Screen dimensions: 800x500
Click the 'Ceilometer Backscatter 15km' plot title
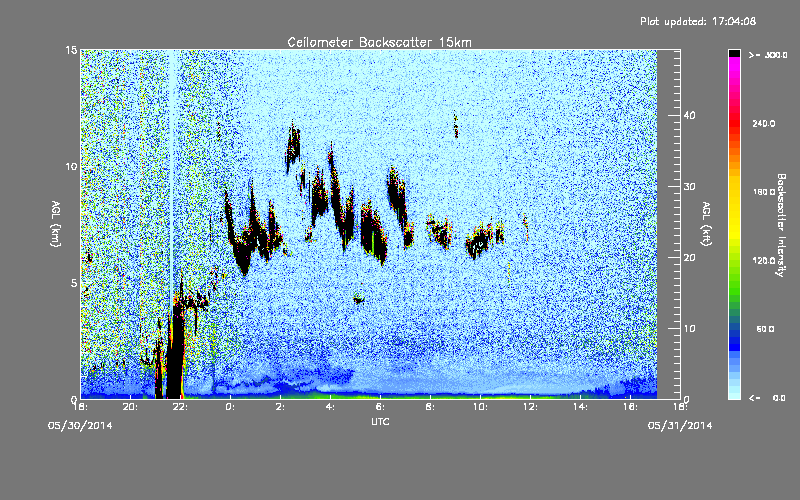(x=379, y=42)
